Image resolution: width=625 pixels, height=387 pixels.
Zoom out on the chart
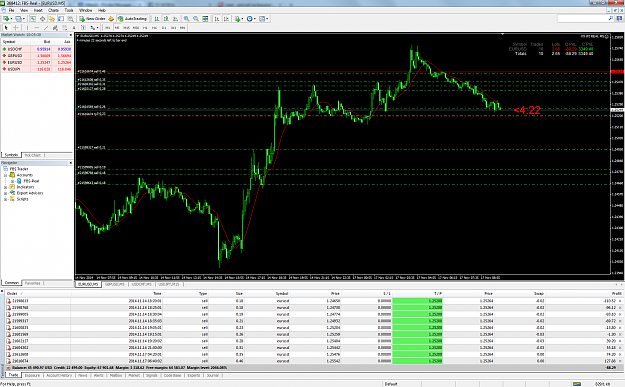tap(196, 19)
